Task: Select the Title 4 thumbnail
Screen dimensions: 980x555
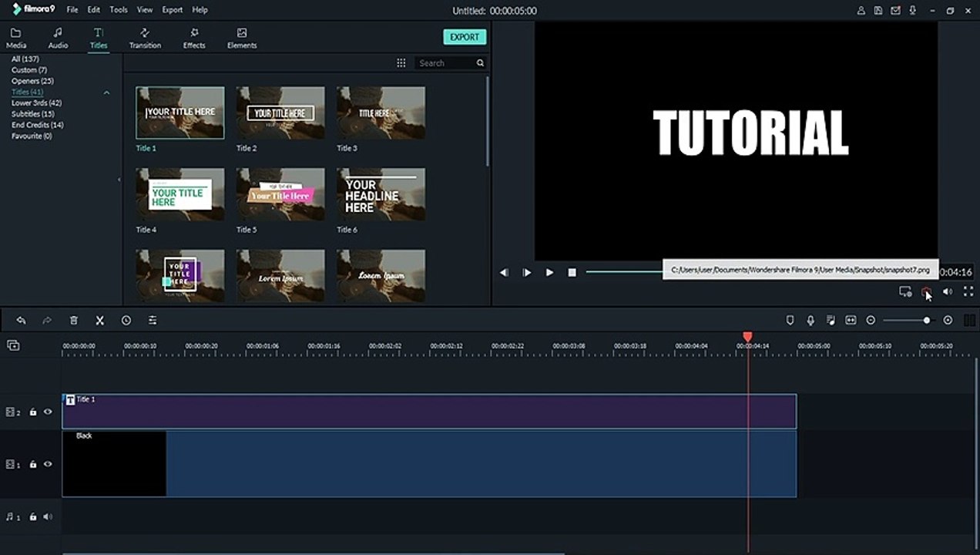Action: [x=180, y=194]
